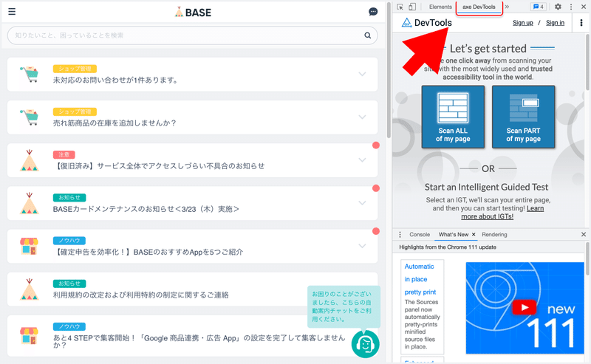Viewport: 591px width, 364px height.
Task: Switch to the Rendering drawer tab
Action: pos(494,234)
